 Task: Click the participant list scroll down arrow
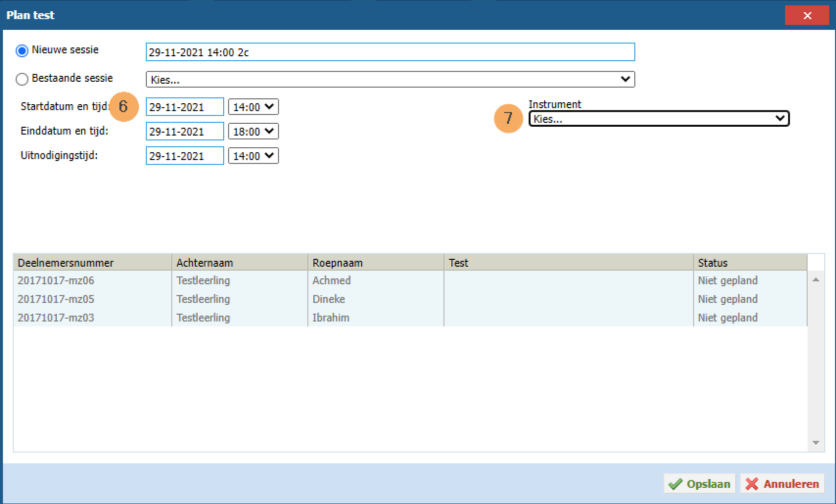815,443
